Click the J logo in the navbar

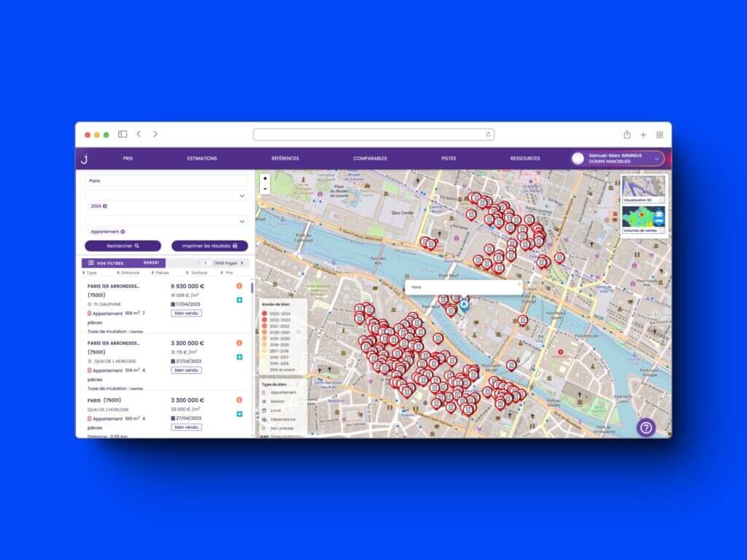tap(85, 158)
